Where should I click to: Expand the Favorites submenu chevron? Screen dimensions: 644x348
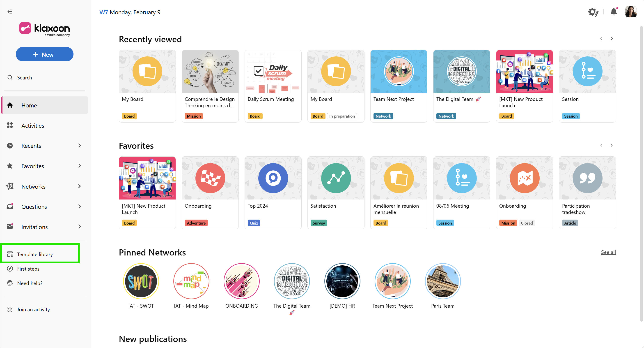tap(80, 166)
